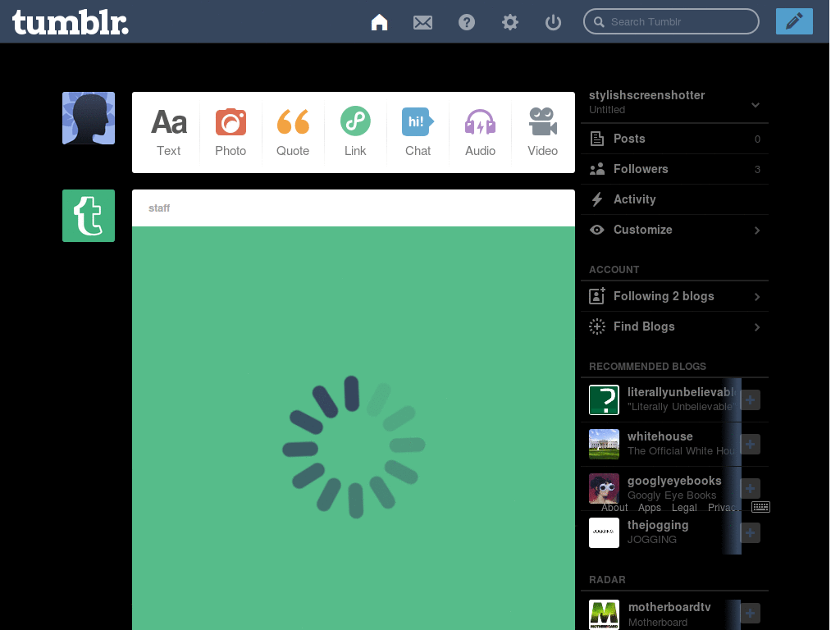Open the googlyeyebooks blog name
840x630 pixels.
pyautogui.click(x=674, y=481)
